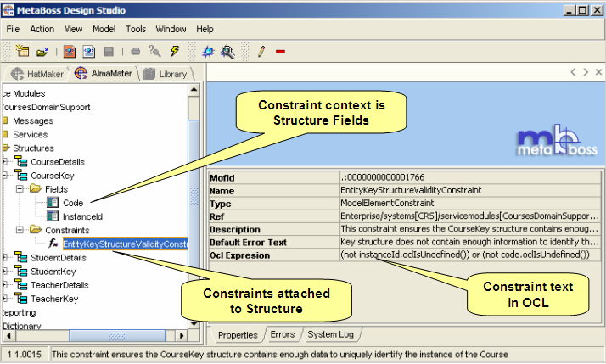
Task: Click the Fields folder icon
Action: pyautogui.click(x=36, y=188)
